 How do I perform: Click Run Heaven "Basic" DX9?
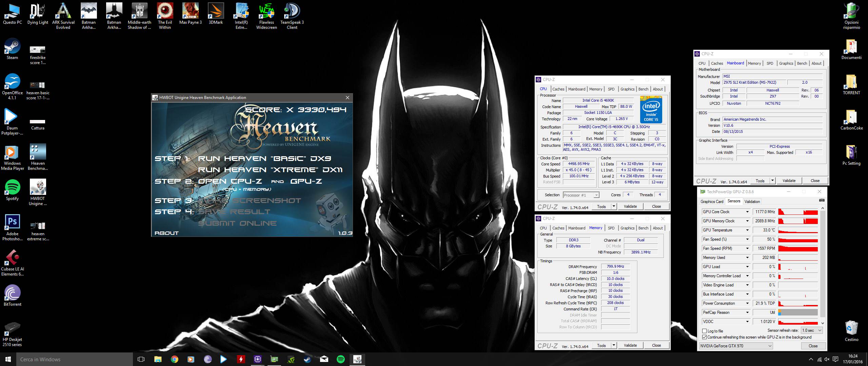pyautogui.click(x=264, y=159)
